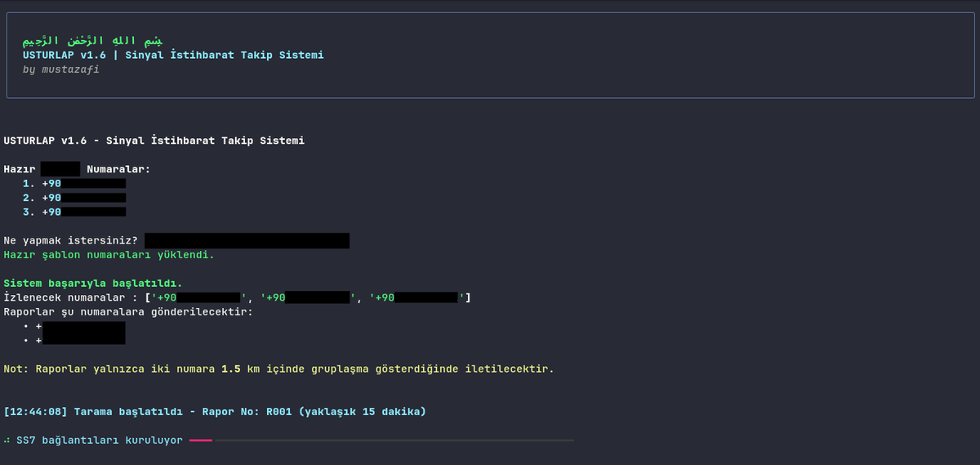
Task: Click the SS7 connection progress bar
Action: click(381, 441)
